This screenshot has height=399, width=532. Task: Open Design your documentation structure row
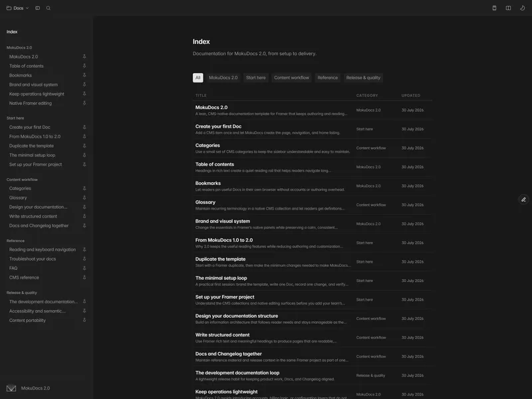tap(312, 319)
